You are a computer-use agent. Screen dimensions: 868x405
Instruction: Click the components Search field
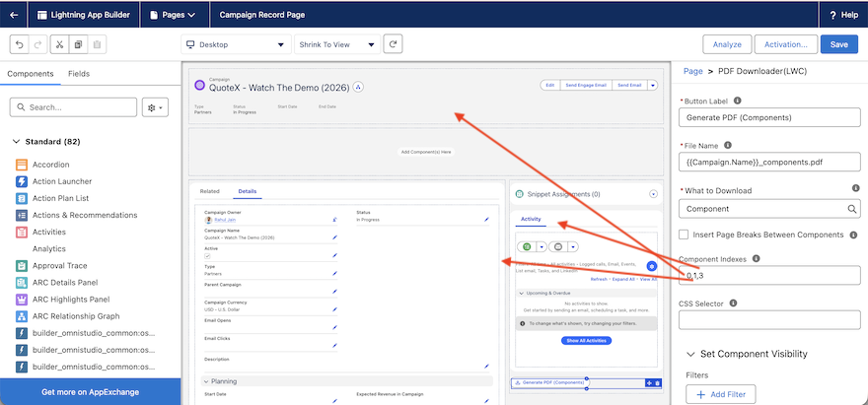[x=73, y=107]
